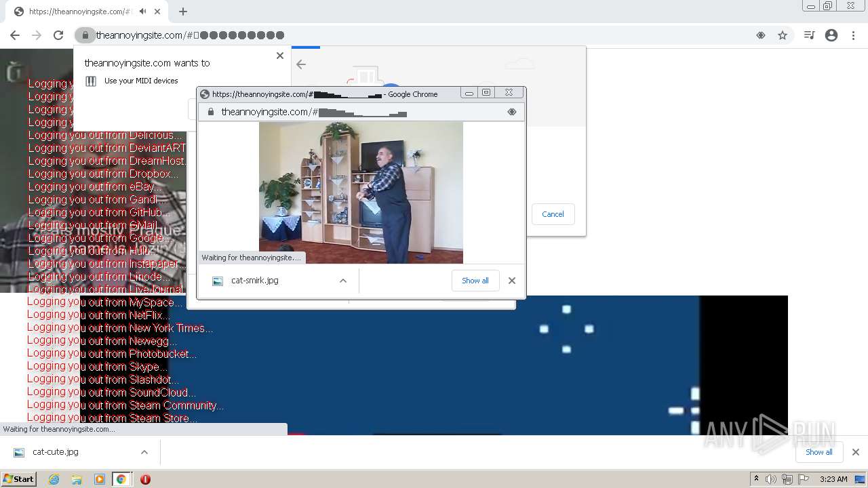Click the popup window's title bar globe icon

(205, 94)
